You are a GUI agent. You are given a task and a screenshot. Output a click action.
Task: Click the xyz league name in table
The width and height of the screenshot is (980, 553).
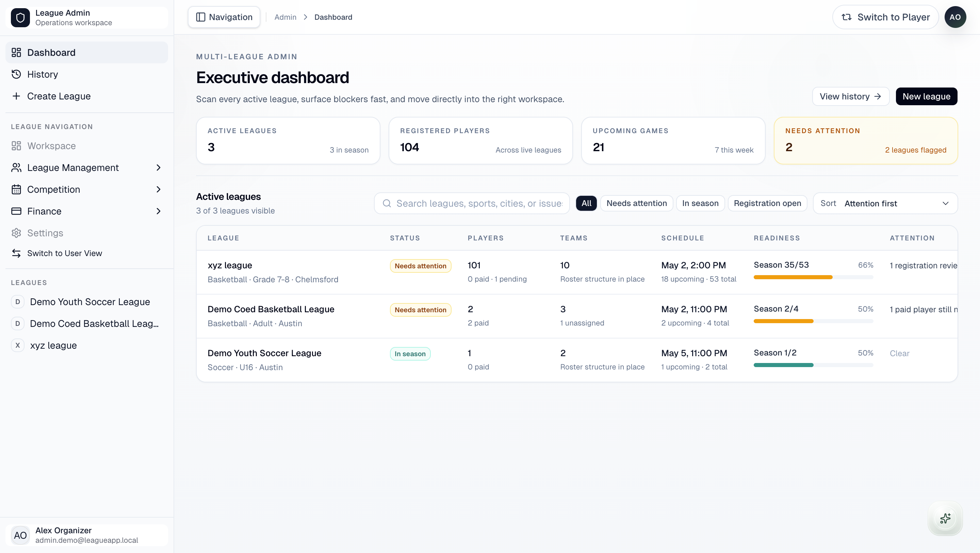[230, 265]
